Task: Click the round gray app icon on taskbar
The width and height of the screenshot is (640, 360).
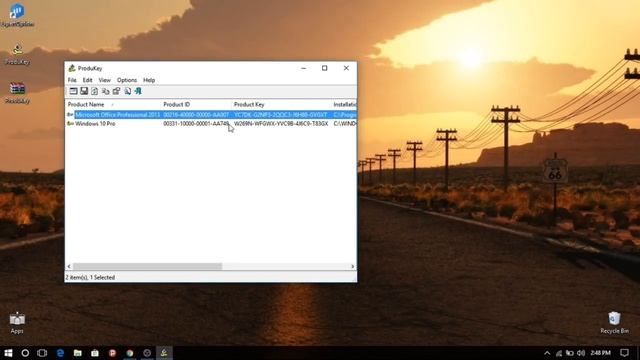Action: click(x=147, y=353)
